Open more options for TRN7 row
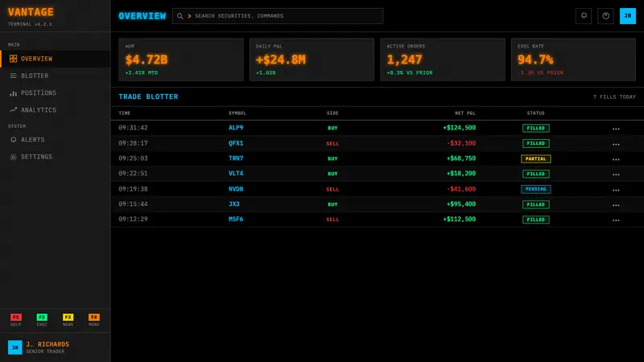Image resolution: width=644 pixels, height=362 pixels. (x=616, y=159)
